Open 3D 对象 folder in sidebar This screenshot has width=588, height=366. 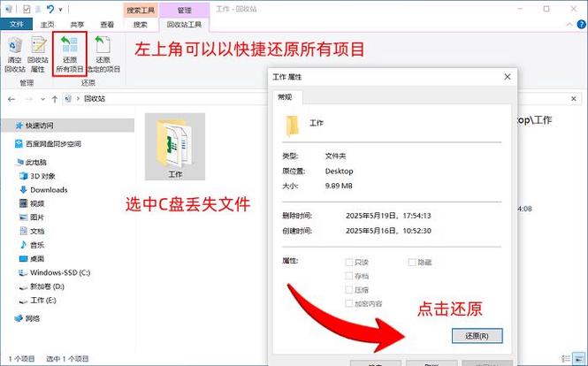point(42,176)
